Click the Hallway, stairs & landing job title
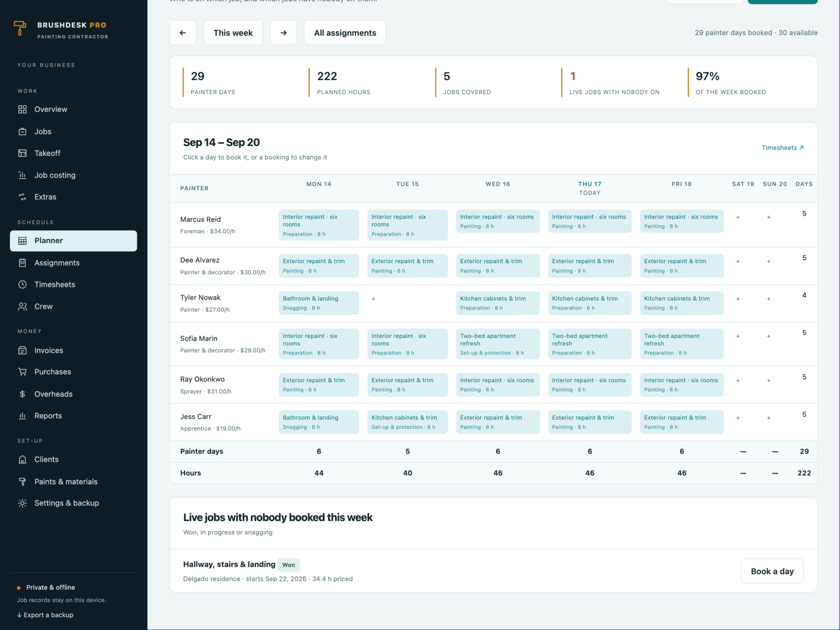 pyautogui.click(x=229, y=564)
